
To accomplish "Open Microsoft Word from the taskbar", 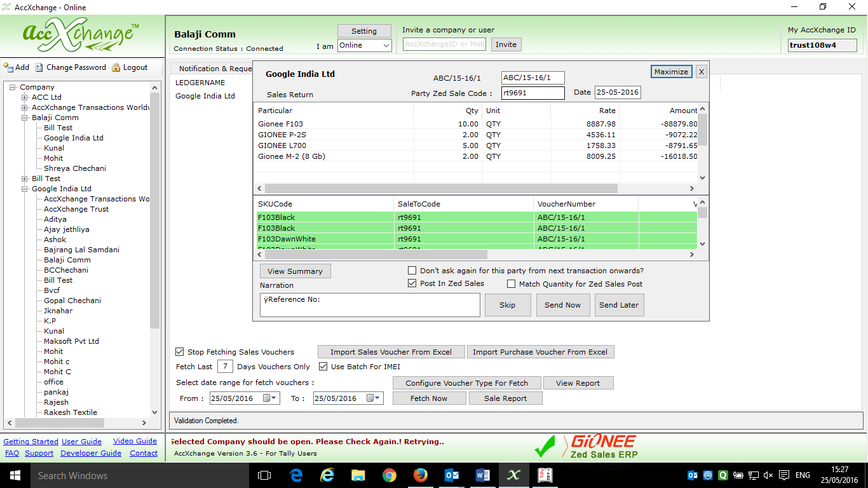I will 483,475.
